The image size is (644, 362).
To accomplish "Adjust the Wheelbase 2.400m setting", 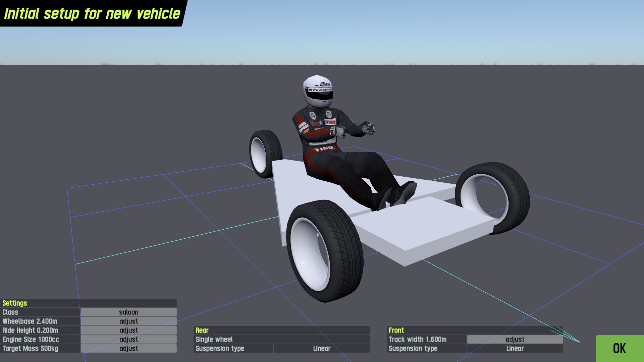I will (128, 321).
